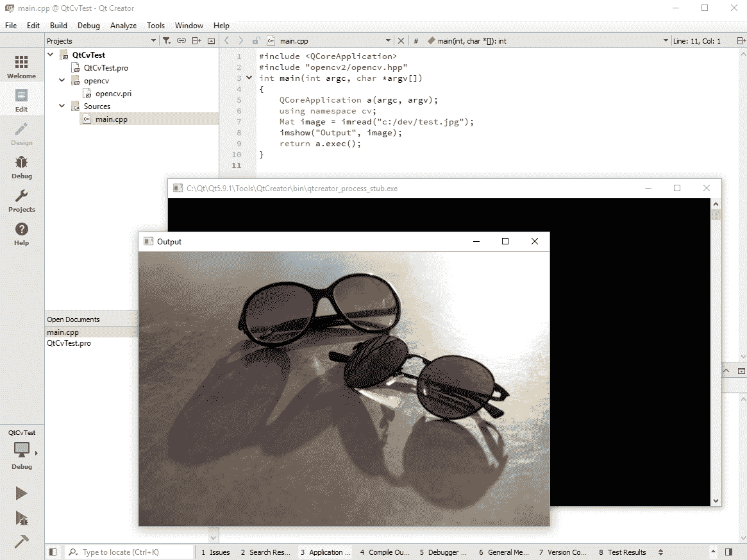Start debugging with the bug-play icon

(x=21, y=518)
